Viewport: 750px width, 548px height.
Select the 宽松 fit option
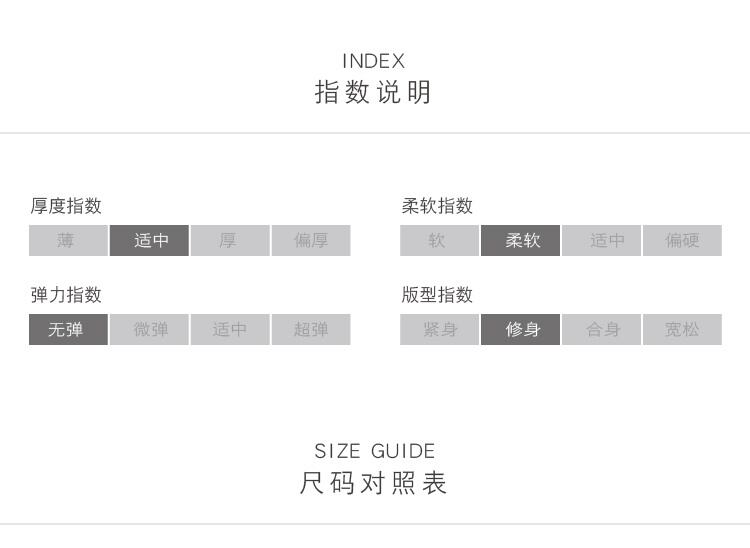coord(682,329)
